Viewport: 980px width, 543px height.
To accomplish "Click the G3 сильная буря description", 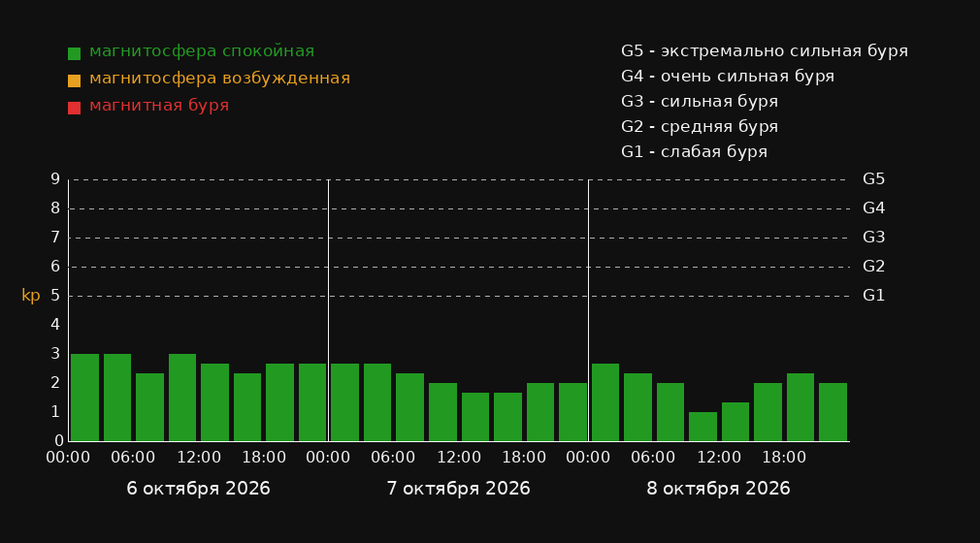I will click(x=700, y=101).
